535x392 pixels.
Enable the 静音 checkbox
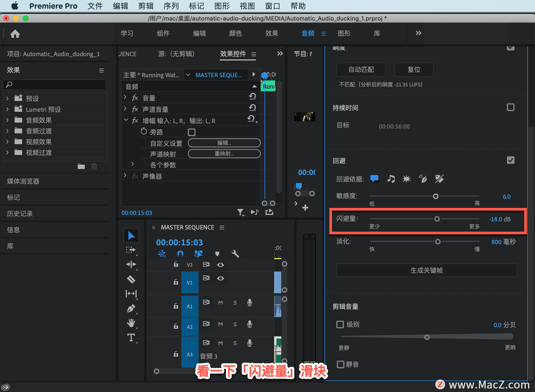click(x=340, y=364)
